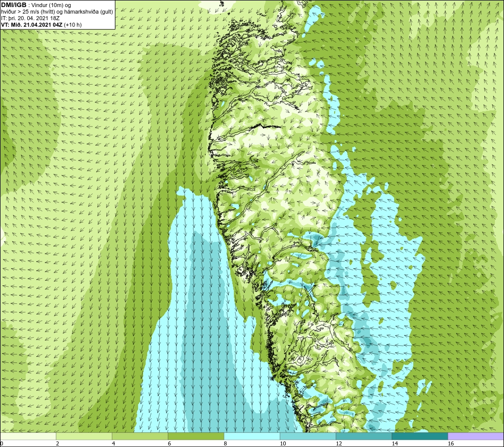
Task: Click the scale label "2"
Action: (57, 444)
